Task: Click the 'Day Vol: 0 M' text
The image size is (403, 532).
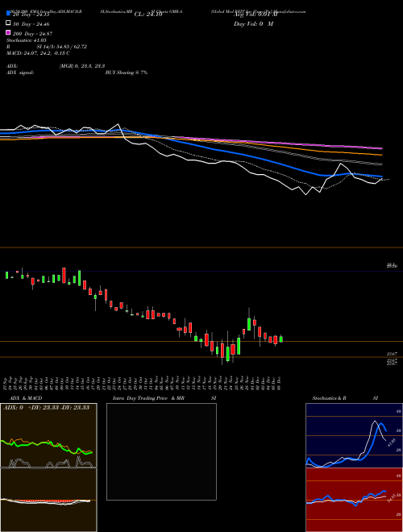Action: click(253, 24)
